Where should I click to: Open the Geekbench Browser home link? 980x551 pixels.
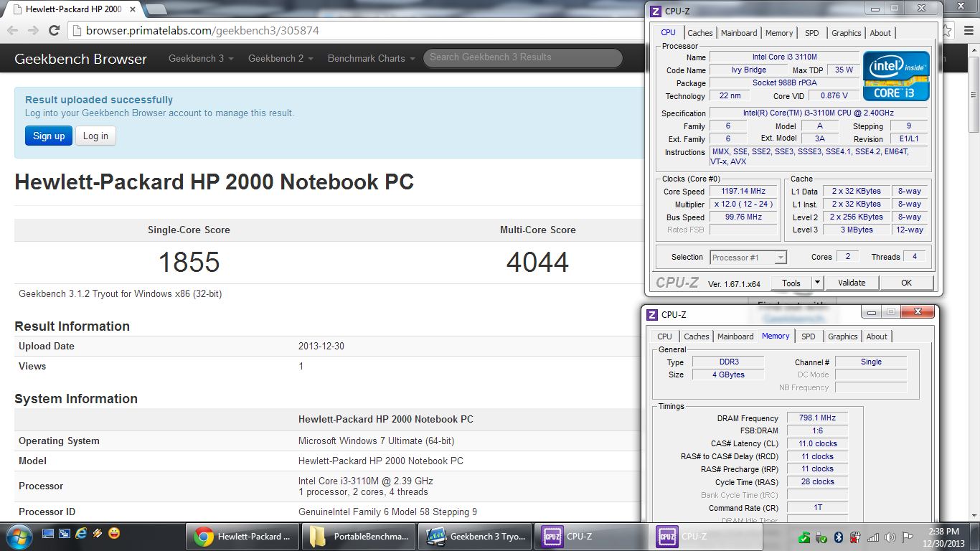[x=80, y=59]
